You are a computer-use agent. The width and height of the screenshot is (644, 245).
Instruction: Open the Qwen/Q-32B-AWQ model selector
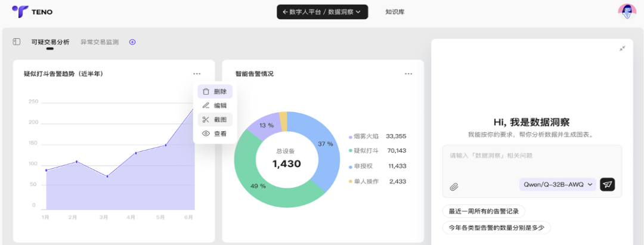[558, 184]
